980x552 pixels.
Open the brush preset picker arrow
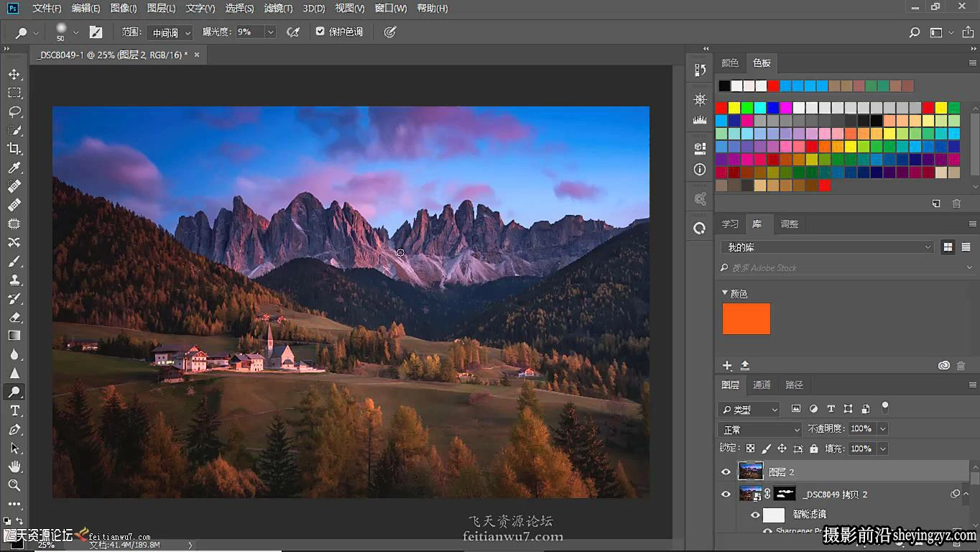[75, 32]
